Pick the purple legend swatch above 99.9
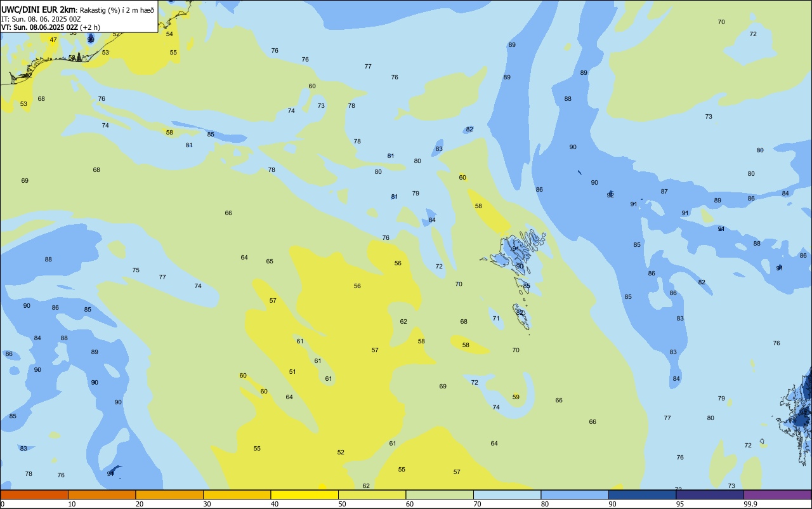The height and width of the screenshot is (509, 812). [777, 494]
